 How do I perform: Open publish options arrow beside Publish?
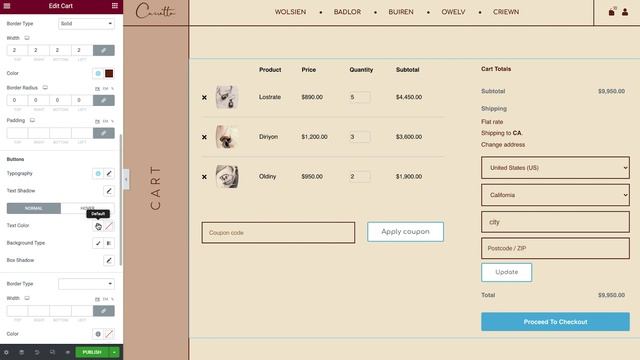coord(114,352)
